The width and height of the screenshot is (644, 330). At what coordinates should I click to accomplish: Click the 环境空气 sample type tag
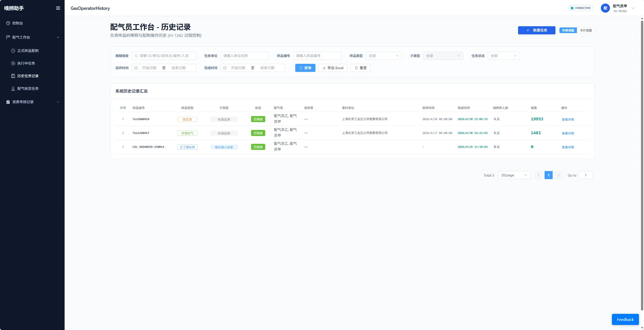(x=187, y=133)
